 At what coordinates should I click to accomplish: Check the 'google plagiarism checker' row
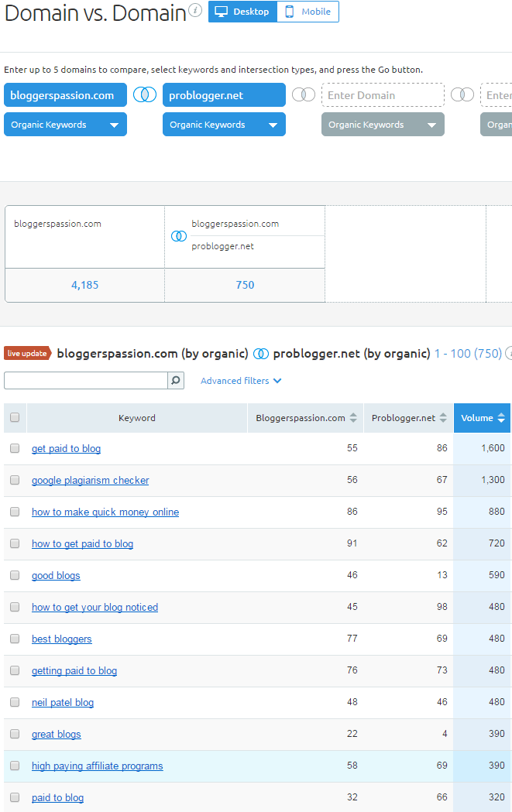tap(15, 480)
